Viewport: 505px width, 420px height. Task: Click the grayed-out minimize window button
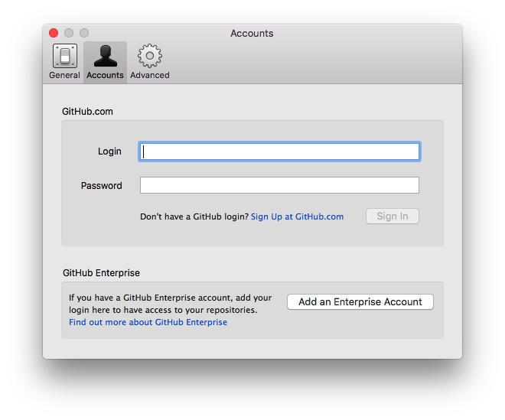click(x=69, y=33)
